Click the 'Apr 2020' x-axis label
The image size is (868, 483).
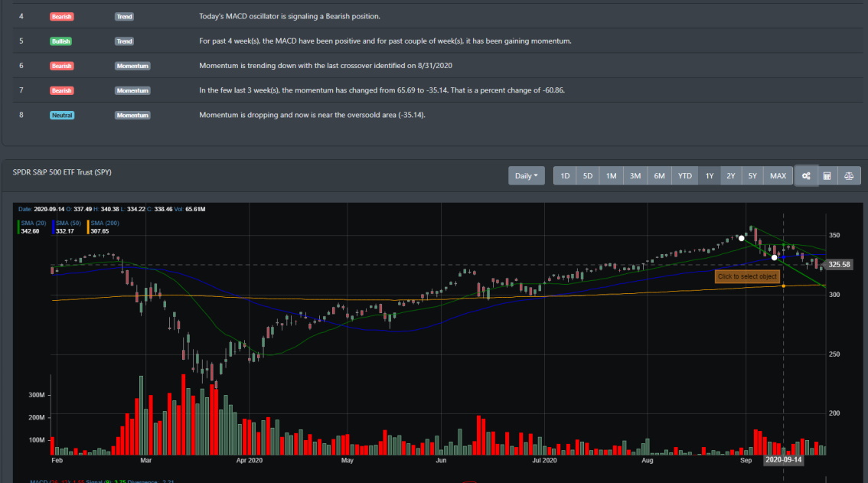[249, 460]
